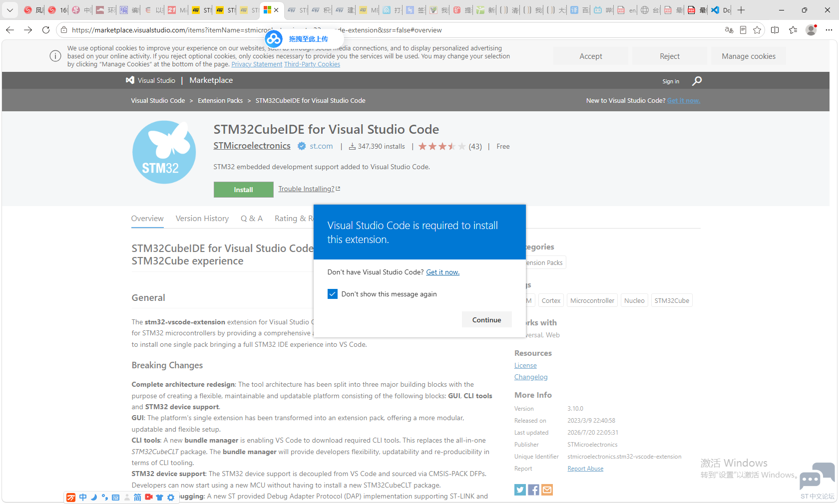Open the browser profile avatar
The width and height of the screenshot is (839, 504).
point(811,30)
